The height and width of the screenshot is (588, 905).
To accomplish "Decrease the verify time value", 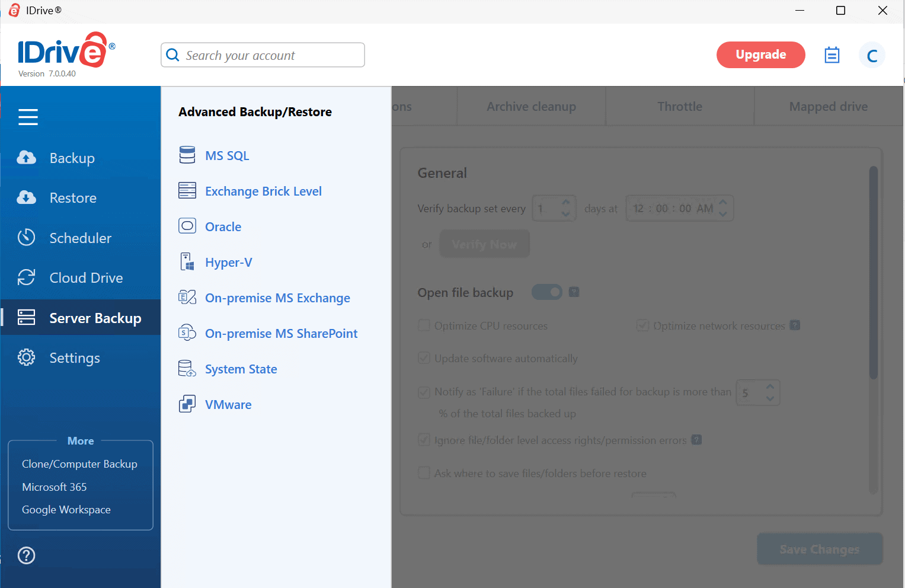I will click(x=723, y=214).
